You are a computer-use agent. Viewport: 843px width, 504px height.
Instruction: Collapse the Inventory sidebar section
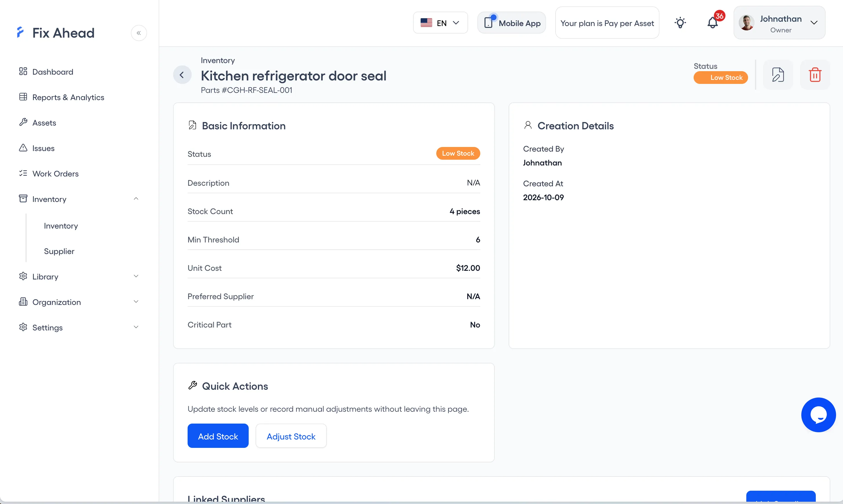(x=136, y=199)
